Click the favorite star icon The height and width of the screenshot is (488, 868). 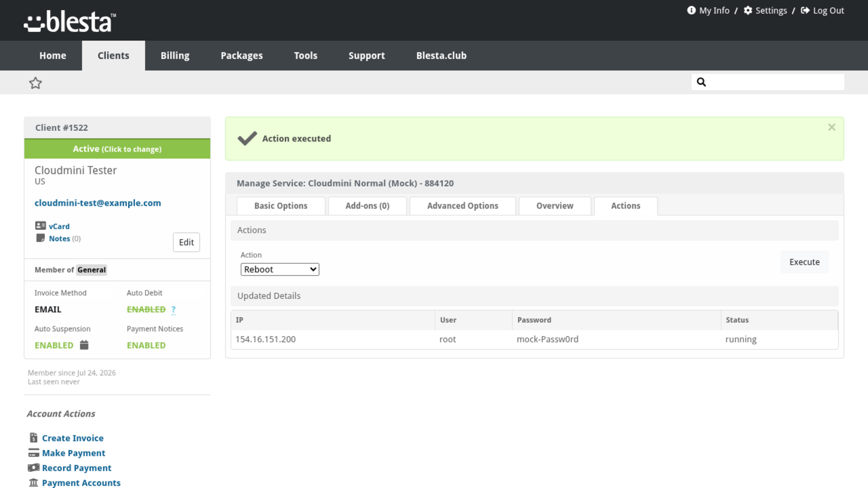click(35, 83)
